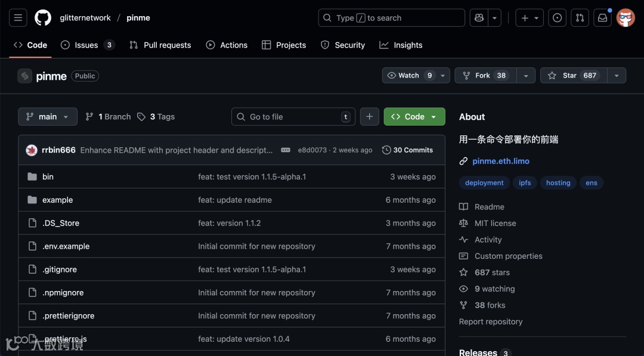The height and width of the screenshot is (356, 644).
Task: Open commit hash e8d0073
Action: pos(312,150)
